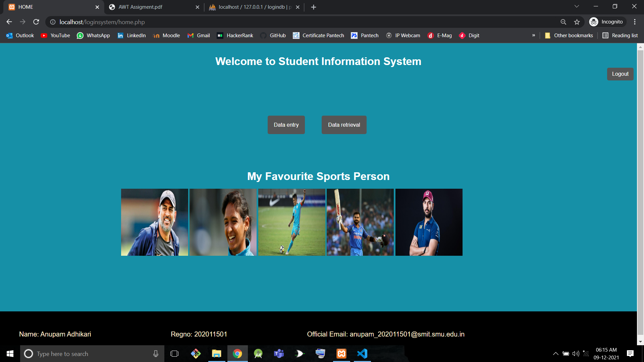The image size is (644, 362).
Task: Click the Data entry button
Action: (x=286, y=125)
